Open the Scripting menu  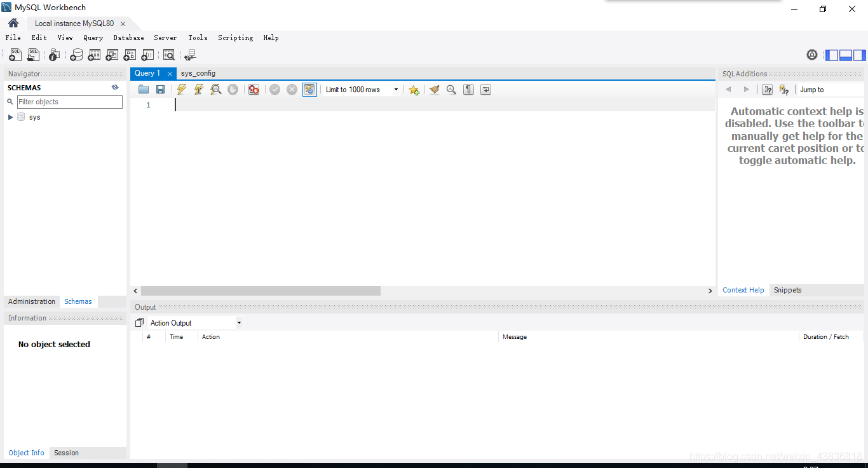click(236, 38)
